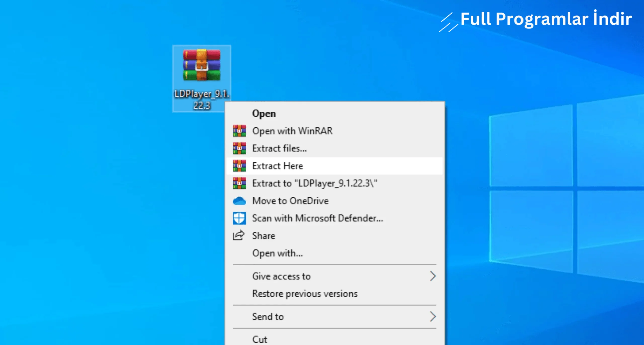Open the Send to entry

(x=335, y=317)
